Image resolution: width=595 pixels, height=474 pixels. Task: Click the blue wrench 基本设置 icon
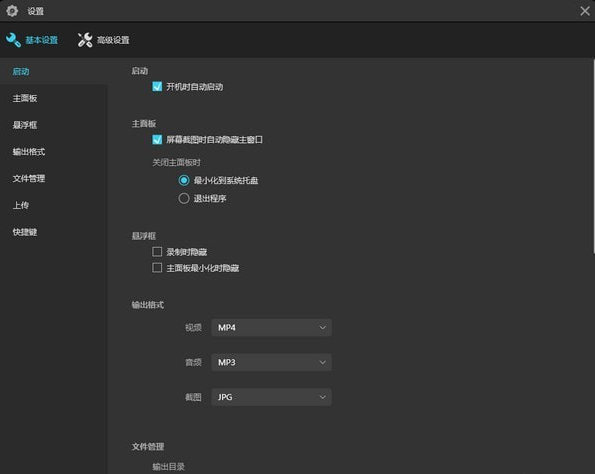(13, 40)
